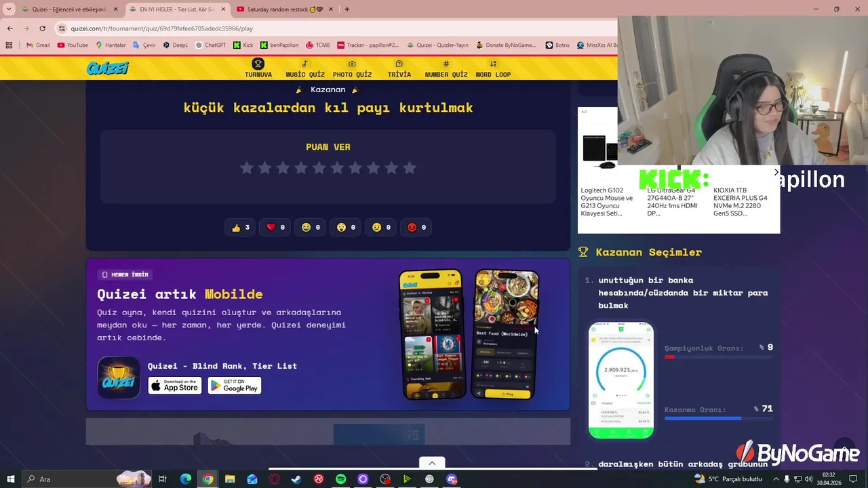Viewport: 868px width, 488px height.
Task: Open Trivia from the nav bar
Action: point(399,68)
